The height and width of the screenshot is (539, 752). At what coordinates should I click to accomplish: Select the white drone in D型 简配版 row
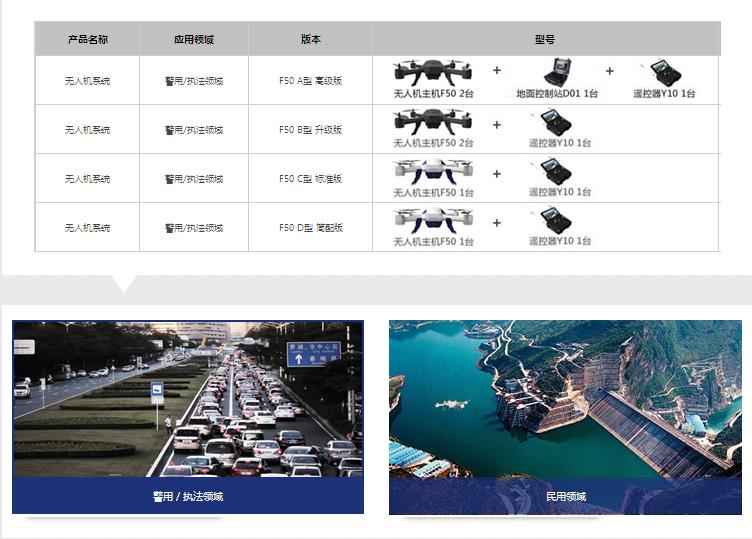pos(432,218)
